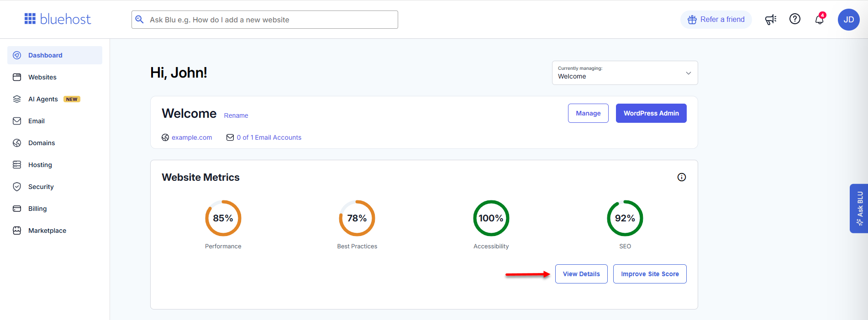Click the Rename link
The image size is (868, 320).
pos(236,115)
